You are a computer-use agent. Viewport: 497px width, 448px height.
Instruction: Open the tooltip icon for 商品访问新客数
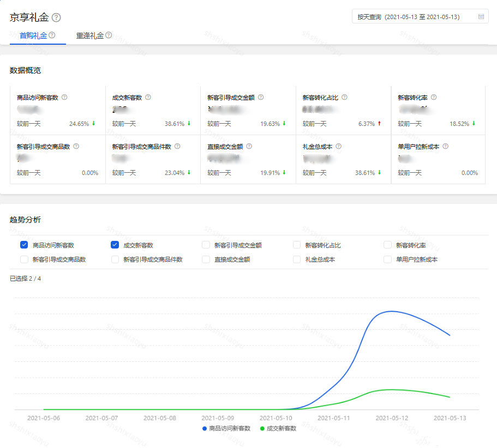point(64,96)
